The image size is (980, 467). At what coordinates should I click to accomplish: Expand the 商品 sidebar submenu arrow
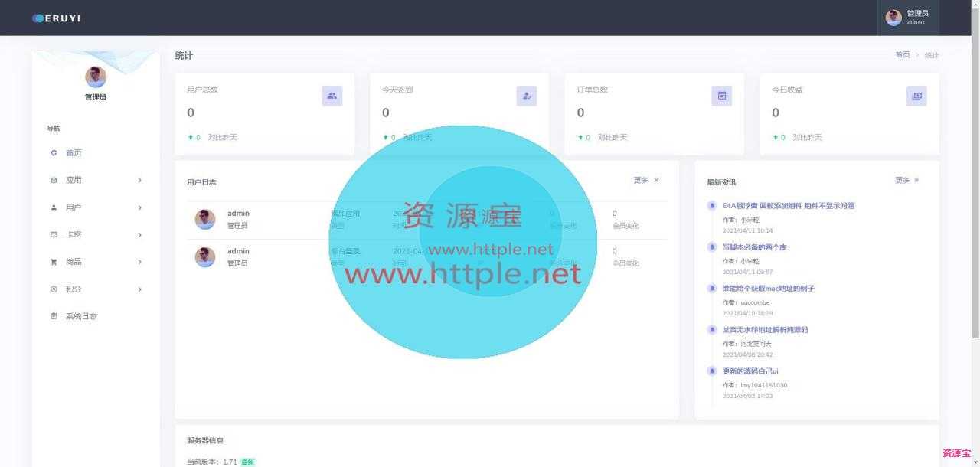pyautogui.click(x=140, y=262)
